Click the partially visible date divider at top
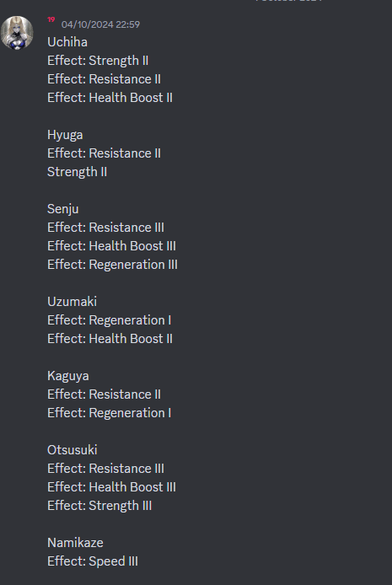The image size is (392, 585). click(x=289, y=1)
